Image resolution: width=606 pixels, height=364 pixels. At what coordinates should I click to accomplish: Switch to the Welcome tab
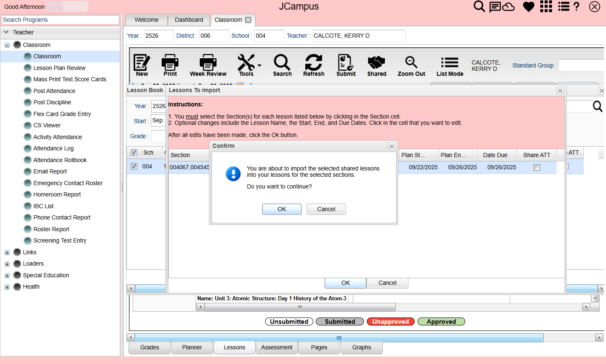(x=147, y=20)
